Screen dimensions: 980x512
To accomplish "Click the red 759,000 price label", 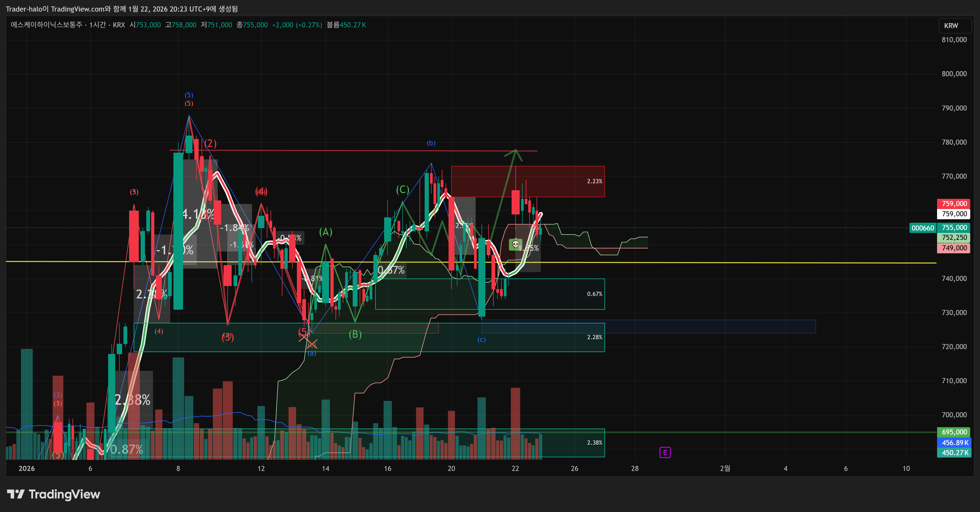I will 954,204.
